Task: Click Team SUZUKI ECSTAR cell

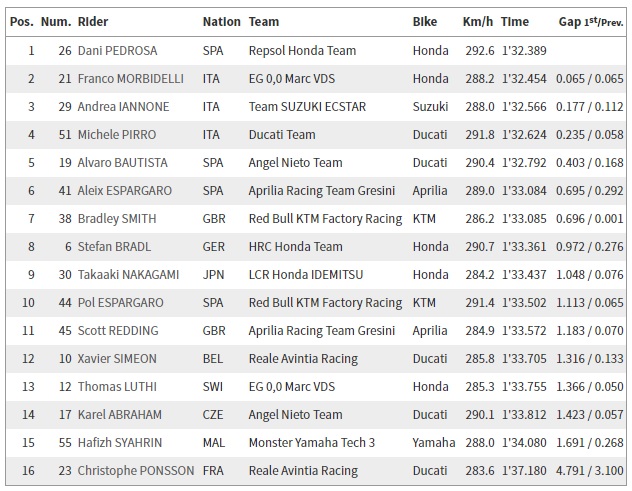Action: pos(307,107)
